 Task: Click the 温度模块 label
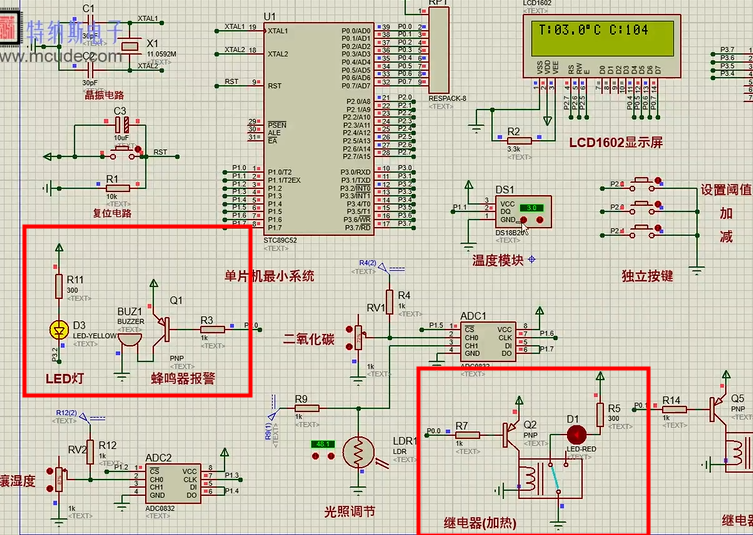coord(498,260)
